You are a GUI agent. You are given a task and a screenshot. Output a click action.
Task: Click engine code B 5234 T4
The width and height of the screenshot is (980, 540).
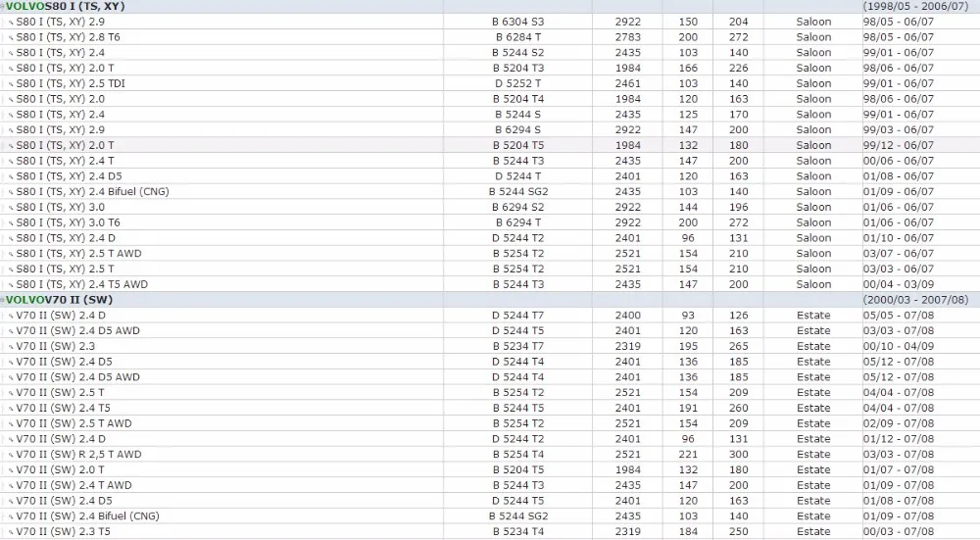click(x=518, y=532)
